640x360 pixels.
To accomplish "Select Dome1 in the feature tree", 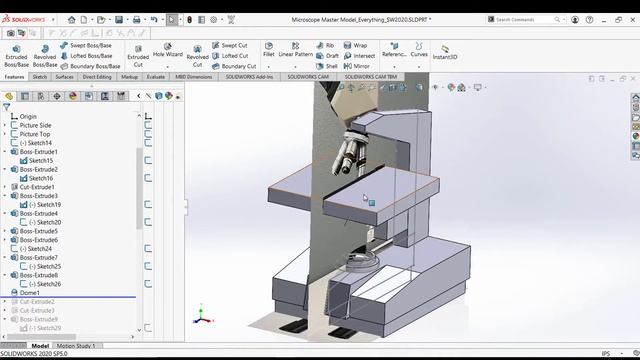I will [29, 293].
